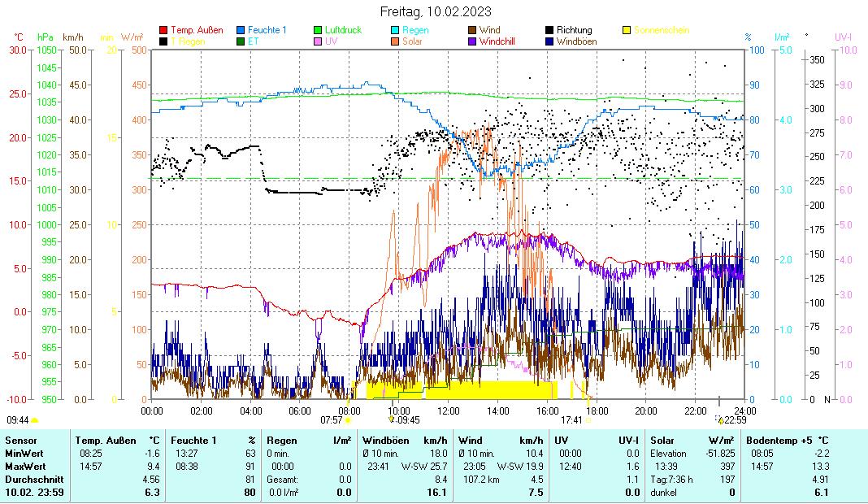Click the 'W-SW 25.7' max gust value
Screen dimensions: 868x504
coord(424,467)
